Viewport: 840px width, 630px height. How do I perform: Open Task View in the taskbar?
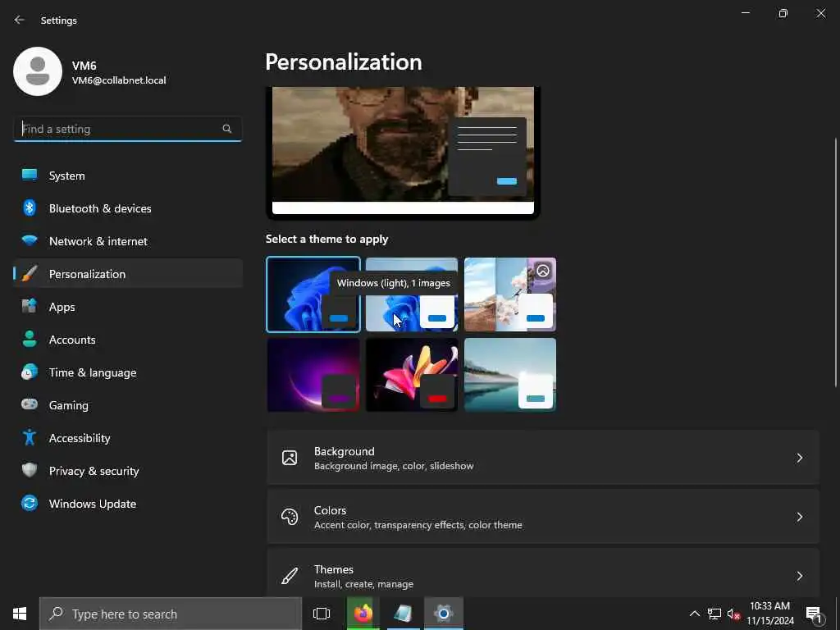(x=322, y=614)
